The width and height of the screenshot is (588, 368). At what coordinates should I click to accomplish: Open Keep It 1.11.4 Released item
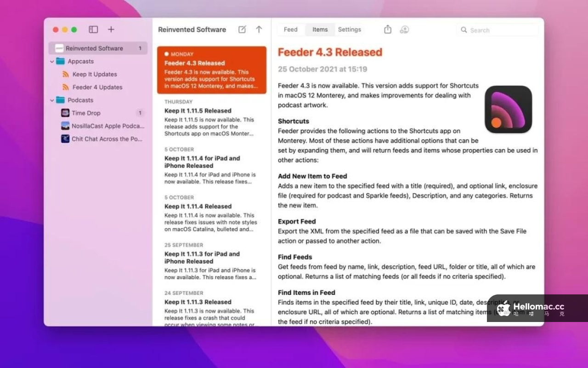(211, 213)
